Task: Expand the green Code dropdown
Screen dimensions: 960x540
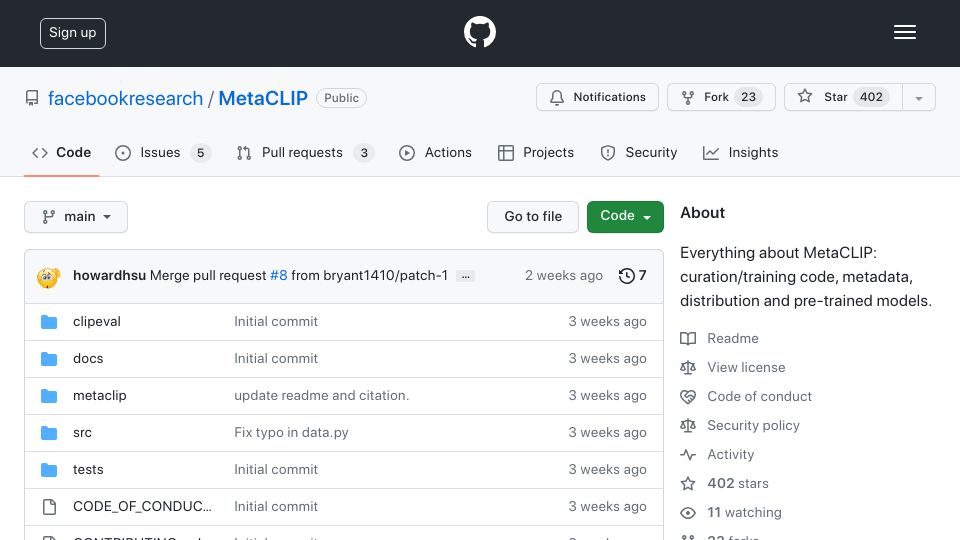Action: pyautogui.click(x=625, y=217)
